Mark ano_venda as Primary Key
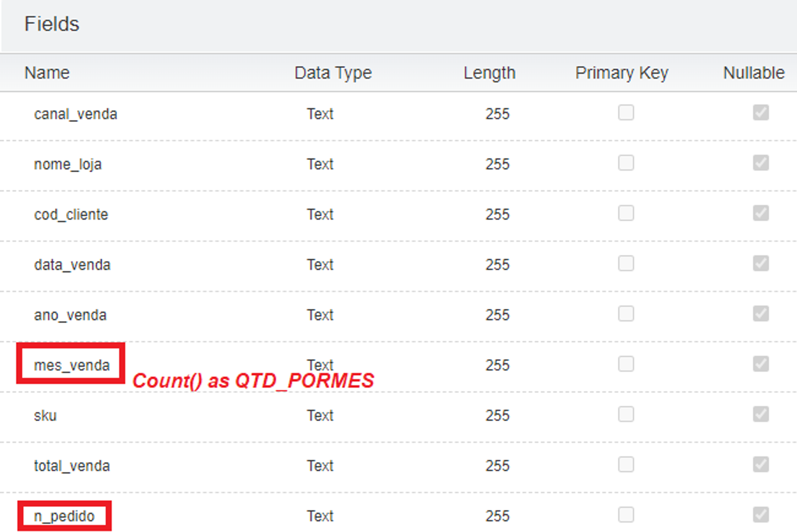 (x=626, y=314)
